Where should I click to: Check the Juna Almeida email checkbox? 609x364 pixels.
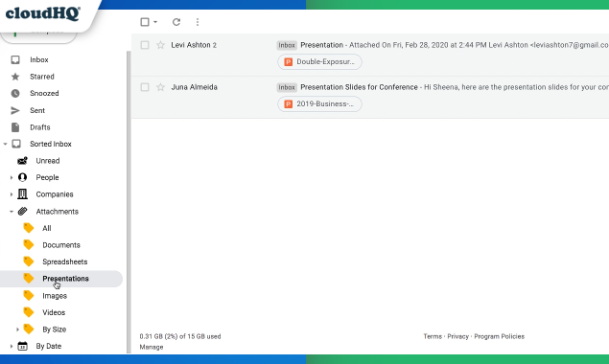pos(145,87)
